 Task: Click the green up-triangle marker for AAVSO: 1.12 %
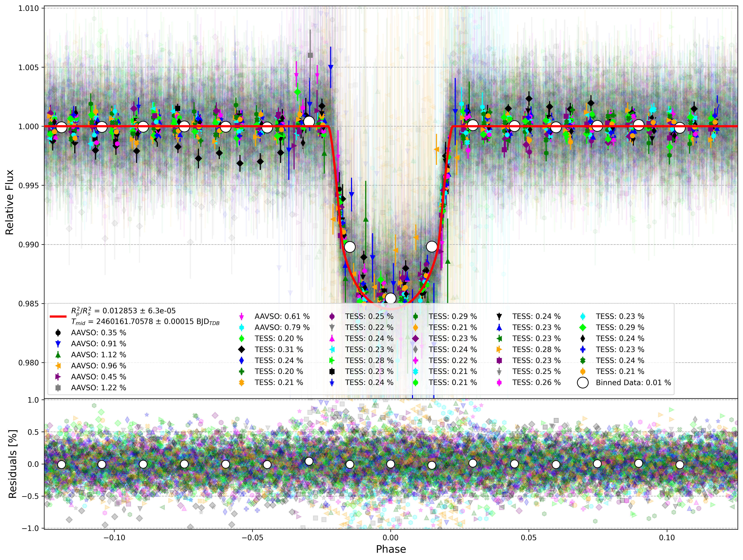click(58, 355)
